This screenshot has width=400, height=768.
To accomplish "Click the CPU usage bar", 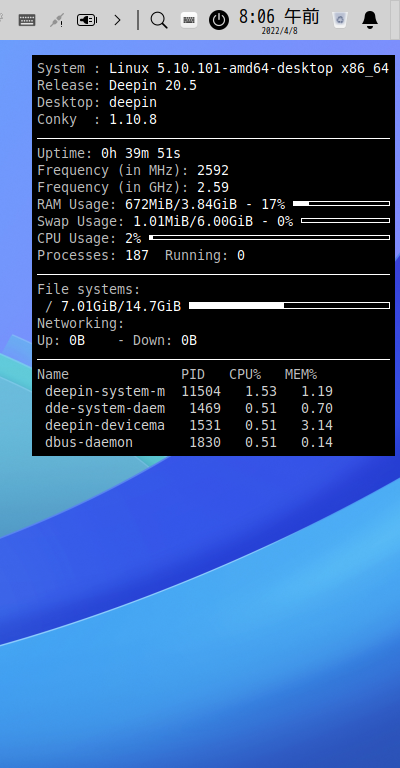I will [269, 238].
